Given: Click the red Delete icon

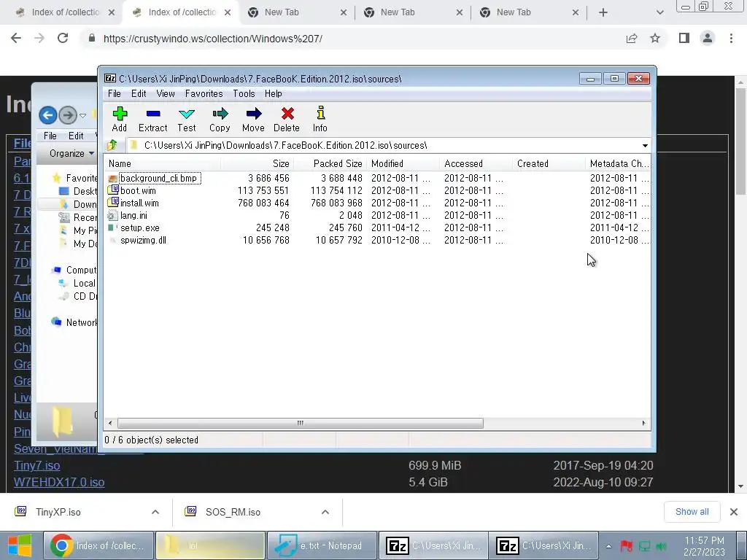Looking at the screenshot, I should [x=287, y=119].
